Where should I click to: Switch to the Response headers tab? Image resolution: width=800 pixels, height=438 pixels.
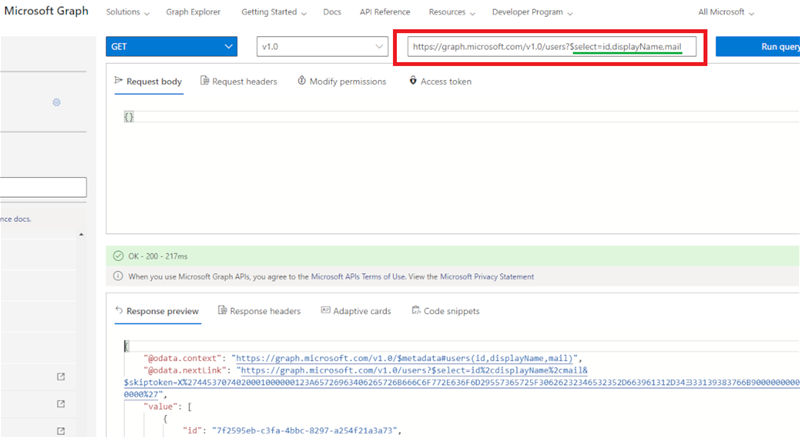click(x=258, y=311)
